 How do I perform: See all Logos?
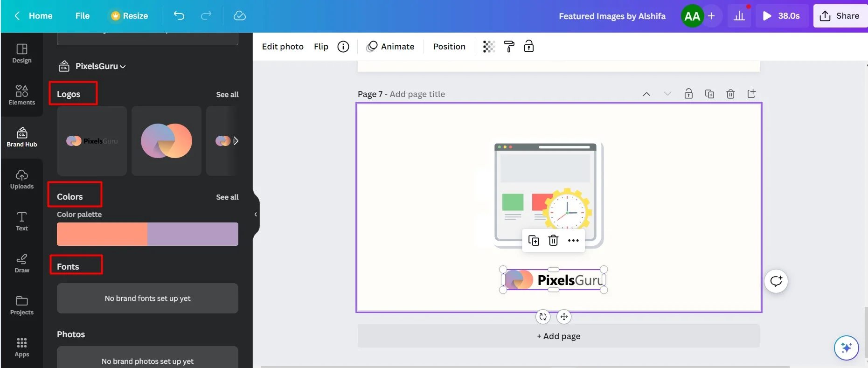(x=227, y=95)
